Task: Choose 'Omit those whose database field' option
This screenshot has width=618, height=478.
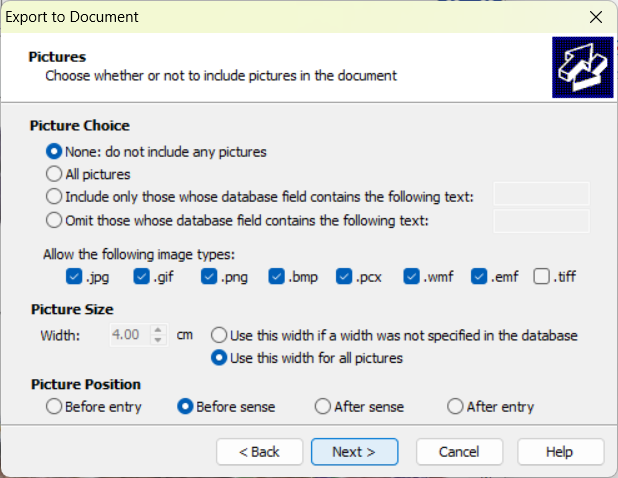Action: pos(54,220)
